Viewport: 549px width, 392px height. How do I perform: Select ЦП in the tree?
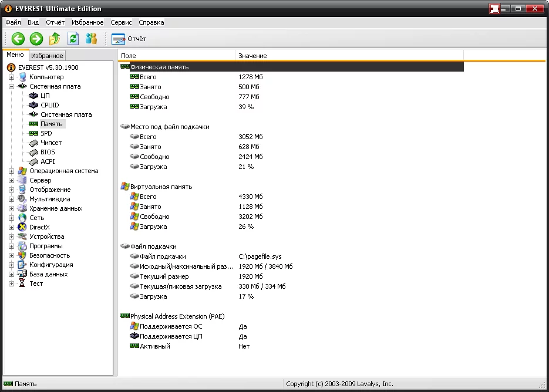pos(45,96)
